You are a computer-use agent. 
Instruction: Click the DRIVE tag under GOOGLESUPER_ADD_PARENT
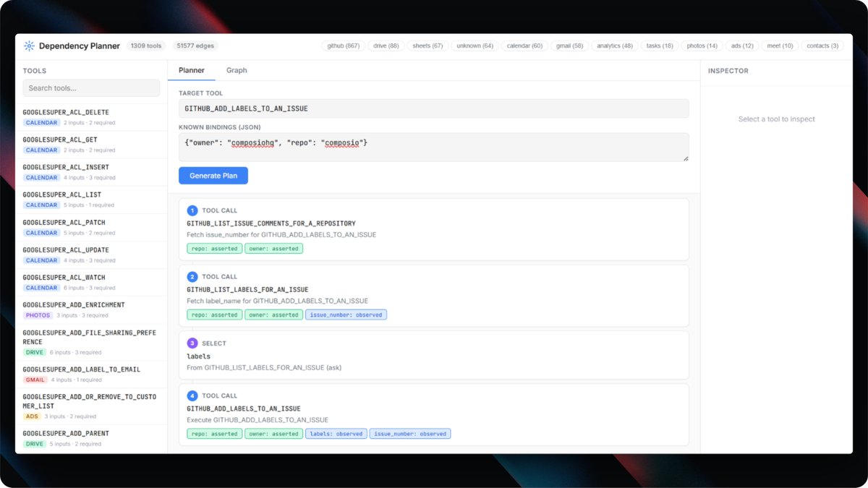coord(35,444)
